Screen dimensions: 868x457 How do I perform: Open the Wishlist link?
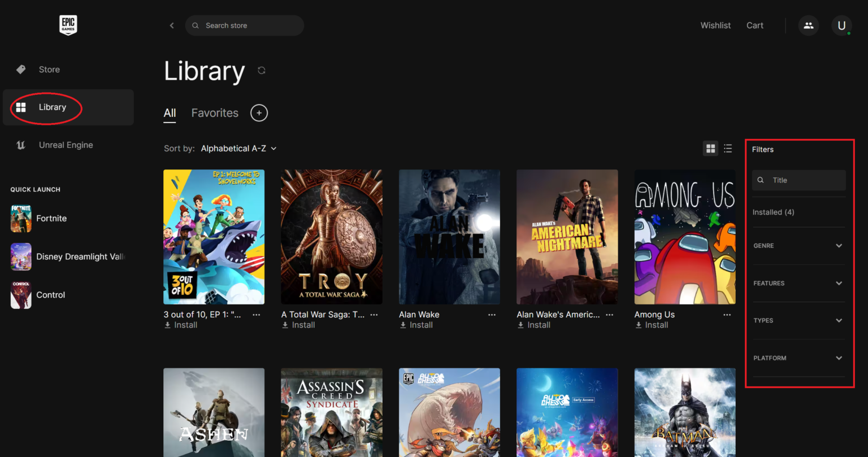coord(715,25)
